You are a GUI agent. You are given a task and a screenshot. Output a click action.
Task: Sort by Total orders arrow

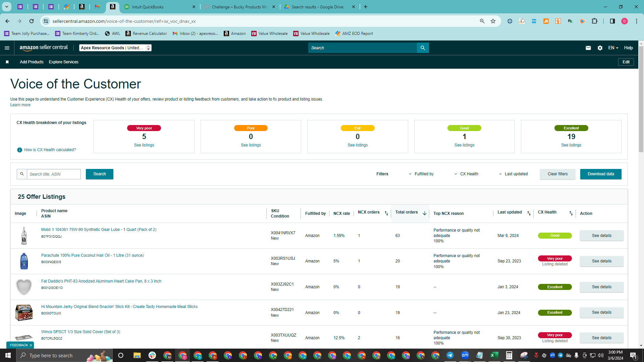pos(424,213)
